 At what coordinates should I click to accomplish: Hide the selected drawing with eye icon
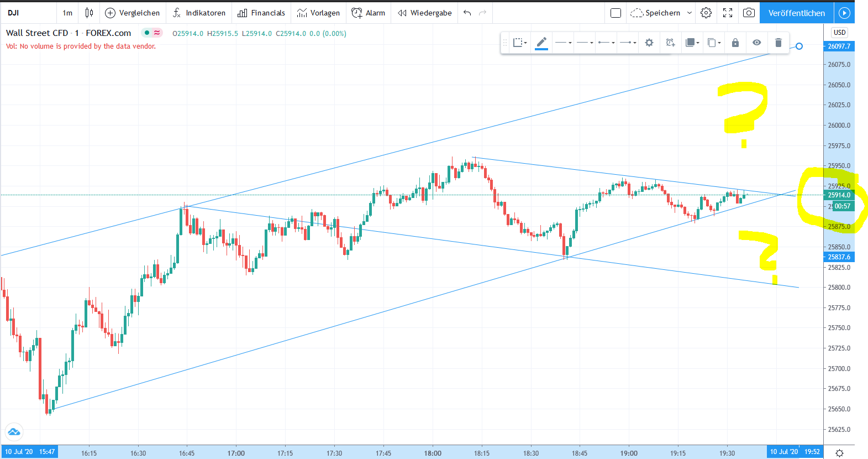757,43
